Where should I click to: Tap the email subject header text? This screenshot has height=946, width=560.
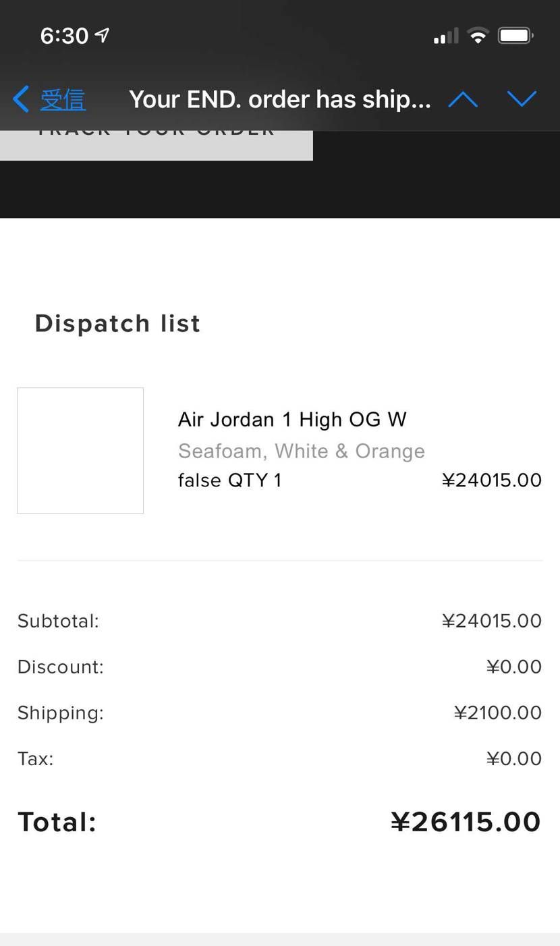(279, 100)
